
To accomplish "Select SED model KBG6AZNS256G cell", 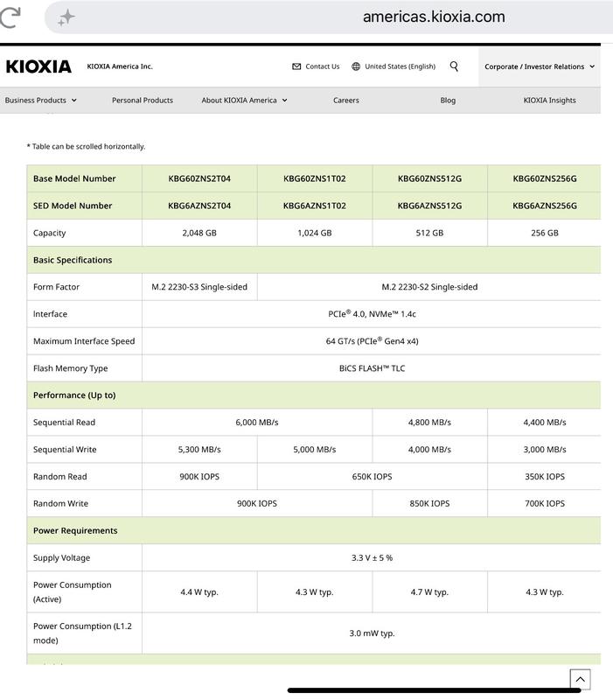I will point(544,206).
